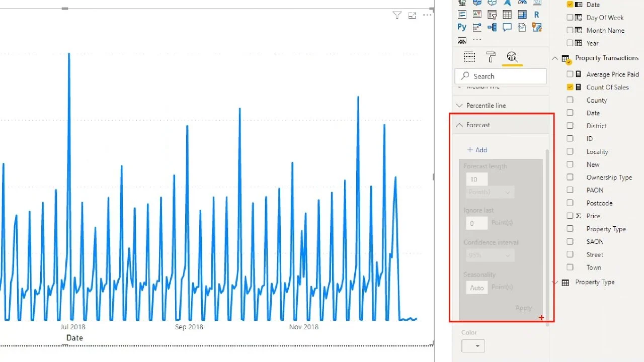This screenshot has width=644, height=362.
Task: Enable the Month Name field
Action: (x=571, y=30)
